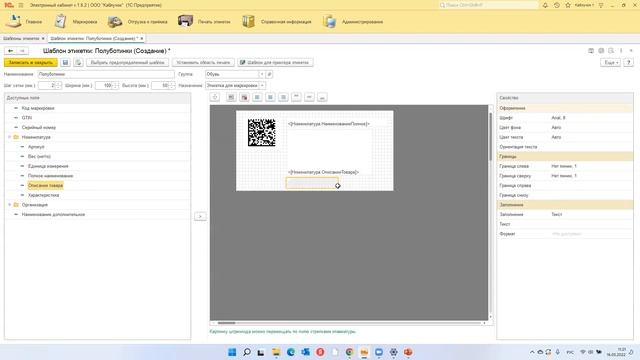
Task: Select the Вес (нетто) field
Action: point(39,156)
